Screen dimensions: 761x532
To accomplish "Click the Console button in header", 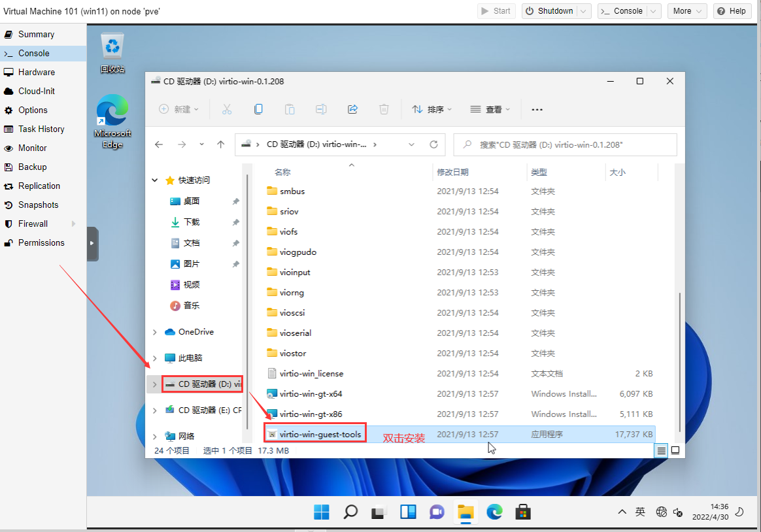I will click(622, 11).
